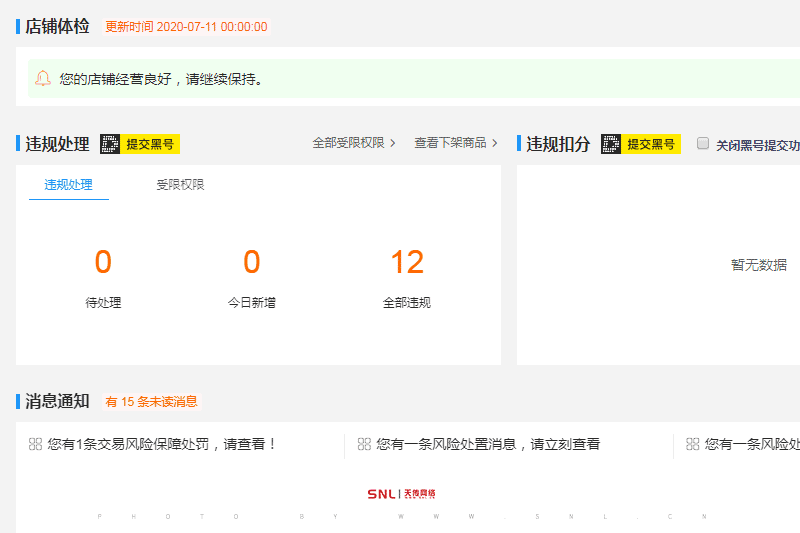Click QR icon beside 违规处理 提交黑号
Screen dimensions: 800x533
tap(111, 144)
